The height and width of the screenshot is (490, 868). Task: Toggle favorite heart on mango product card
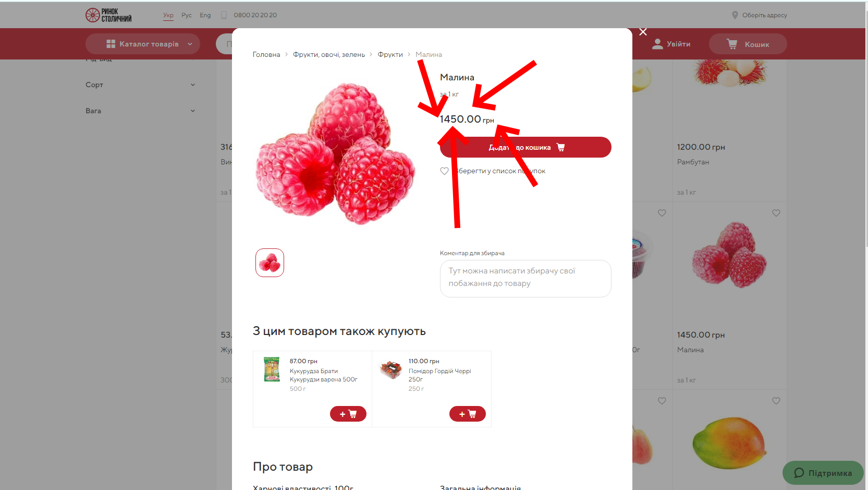coord(776,401)
